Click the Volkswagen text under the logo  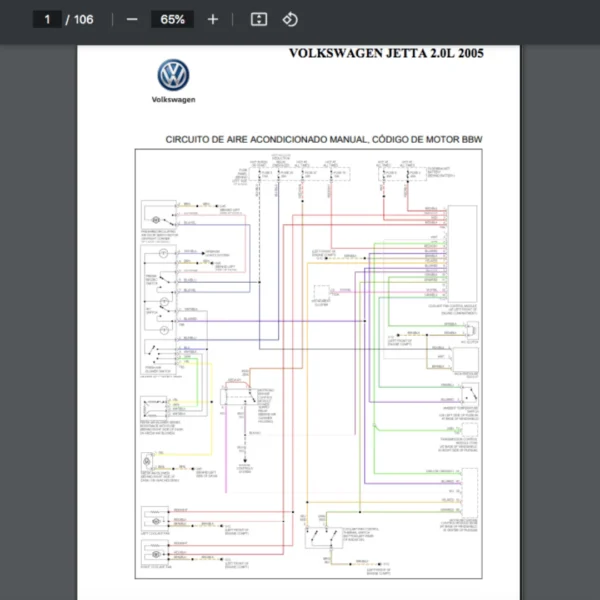point(173,100)
